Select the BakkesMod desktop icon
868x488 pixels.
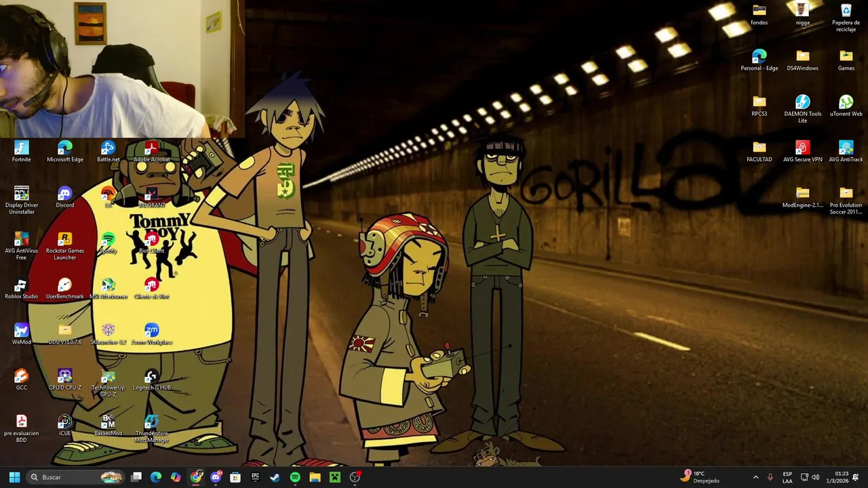(x=108, y=424)
